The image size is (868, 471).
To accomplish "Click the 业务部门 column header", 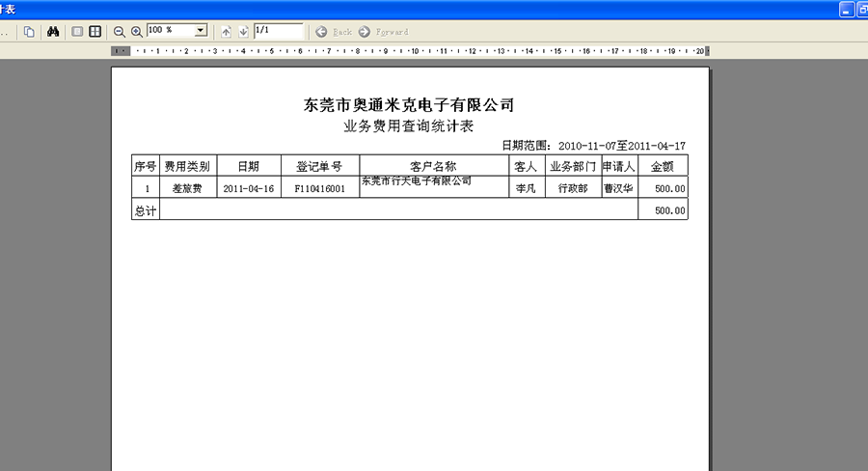I will coord(573,166).
